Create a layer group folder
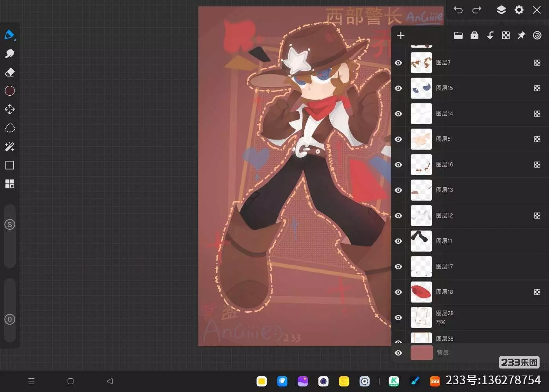Image resolution: width=549 pixels, height=392 pixels. [458, 36]
